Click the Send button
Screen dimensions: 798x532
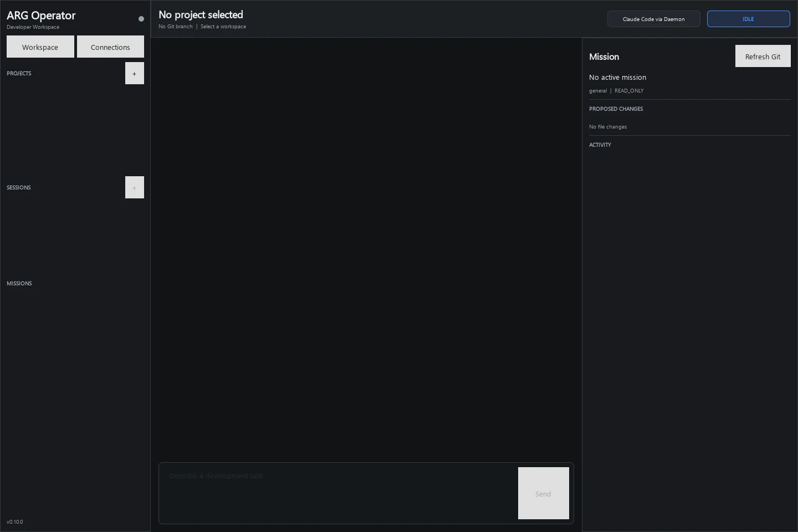tap(544, 493)
